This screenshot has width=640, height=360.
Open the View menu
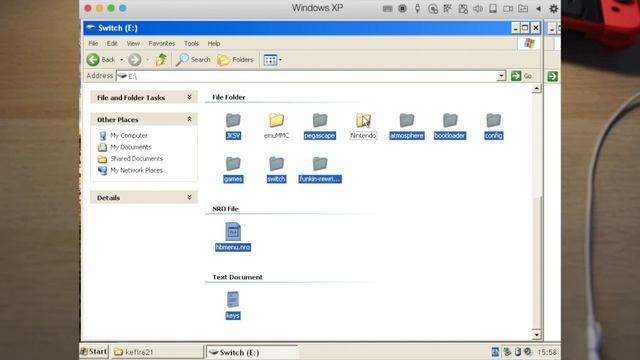click(133, 43)
